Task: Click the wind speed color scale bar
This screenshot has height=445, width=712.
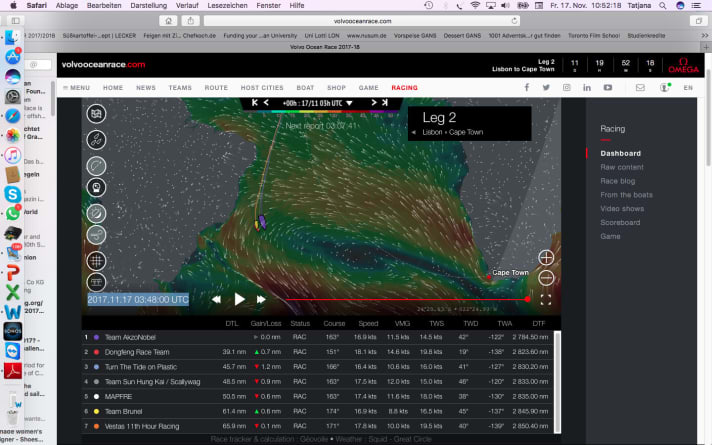Action: 321,111
